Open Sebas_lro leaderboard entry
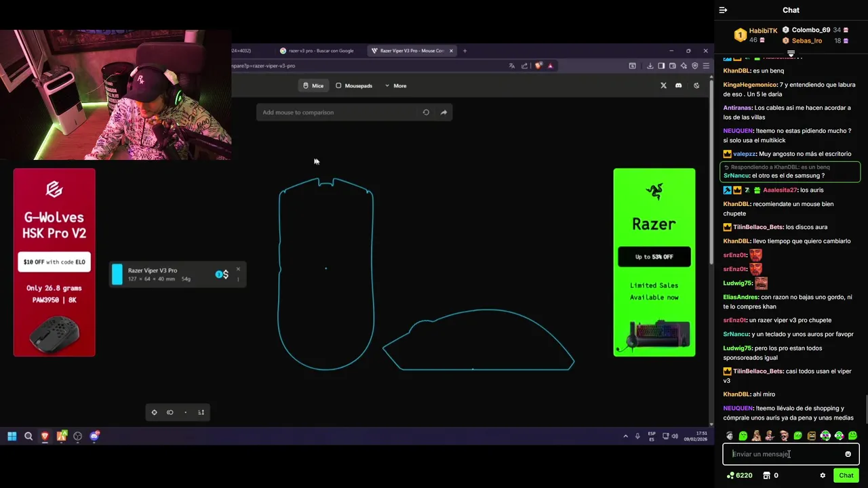The width and height of the screenshot is (868, 488). pos(815,41)
